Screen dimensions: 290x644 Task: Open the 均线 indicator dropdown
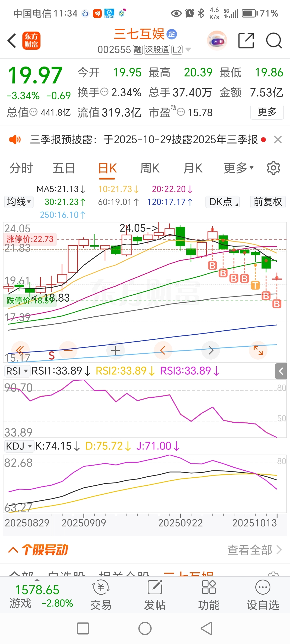click(19, 202)
